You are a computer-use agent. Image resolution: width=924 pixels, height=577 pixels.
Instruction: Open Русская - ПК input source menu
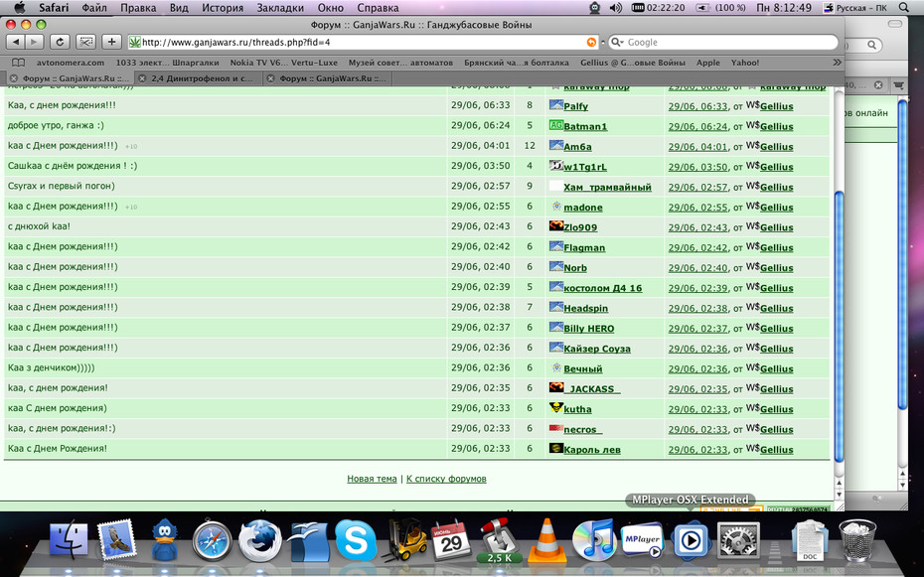click(854, 8)
